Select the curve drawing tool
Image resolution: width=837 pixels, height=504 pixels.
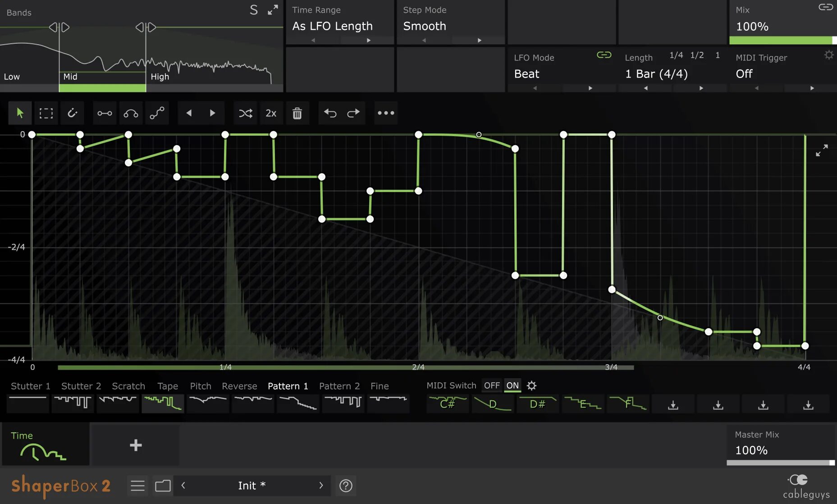pos(131,113)
